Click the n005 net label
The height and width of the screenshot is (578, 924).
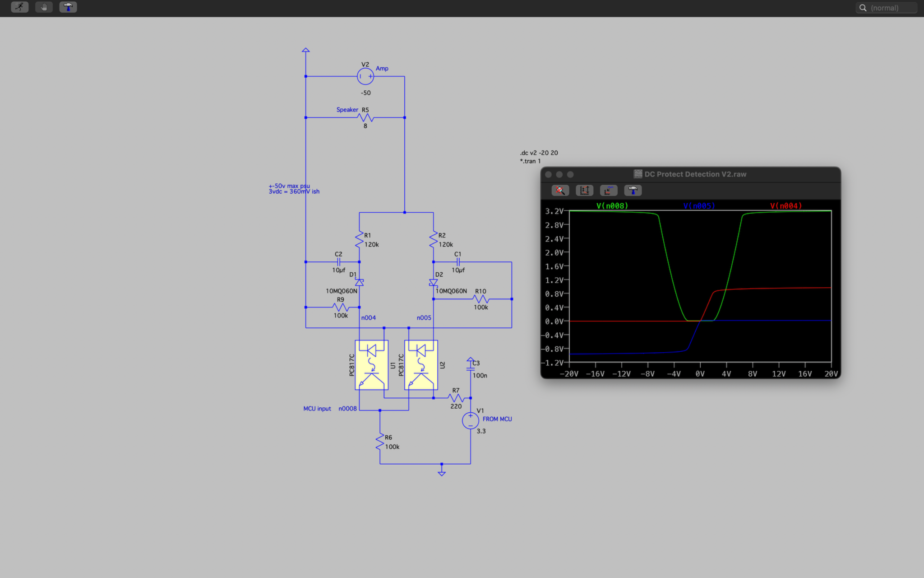424,318
